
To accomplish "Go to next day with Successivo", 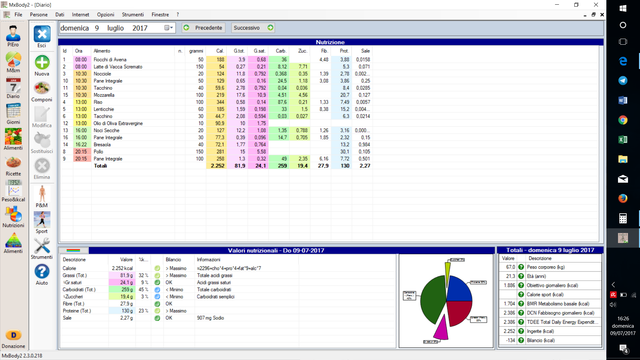I will pos(253,28).
